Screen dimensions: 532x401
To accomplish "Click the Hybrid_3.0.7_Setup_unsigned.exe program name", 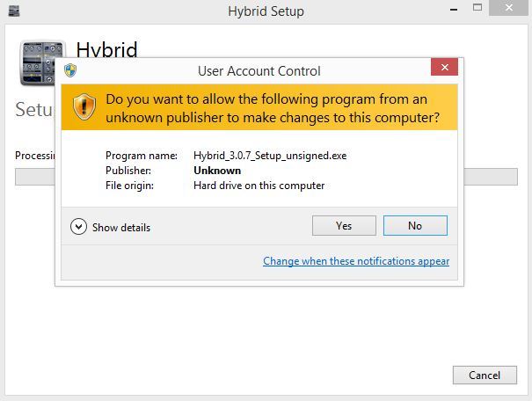I will (x=270, y=156).
